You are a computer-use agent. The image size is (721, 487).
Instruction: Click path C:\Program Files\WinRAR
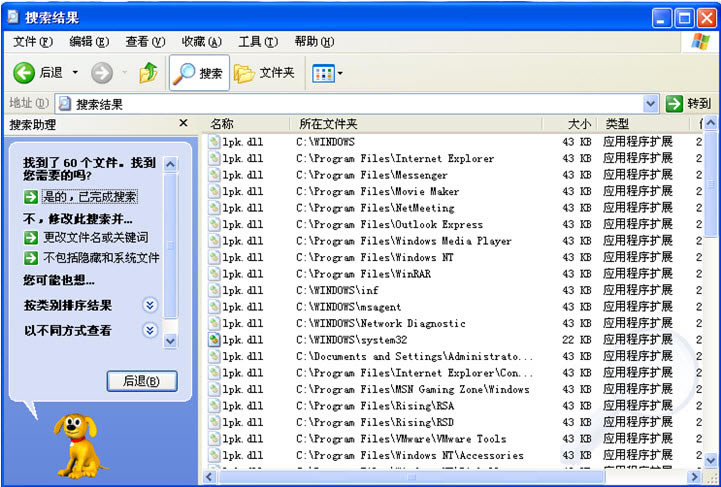(x=364, y=274)
